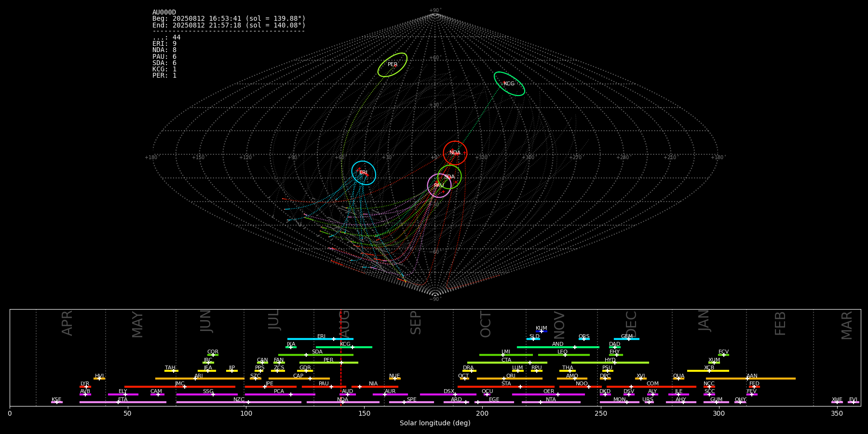This screenshot has width=868, height=434.
Task: Click the '...: 44' legend count
Action: point(166,38)
